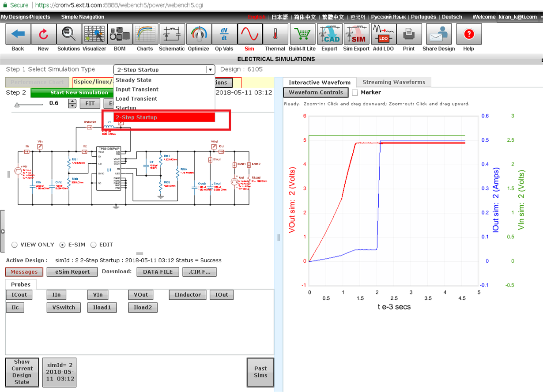The image size is (543, 392).
Task: Click the Build-It Lite cart icon
Action: point(302,34)
